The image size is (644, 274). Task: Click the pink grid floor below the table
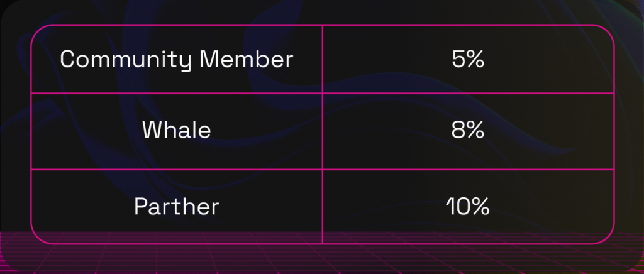click(x=322, y=260)
